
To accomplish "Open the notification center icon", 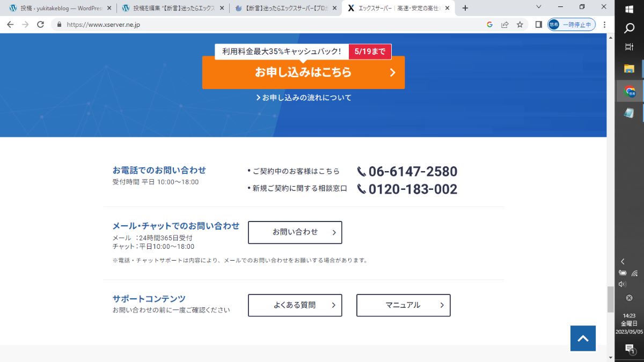I will click(630, 349).
